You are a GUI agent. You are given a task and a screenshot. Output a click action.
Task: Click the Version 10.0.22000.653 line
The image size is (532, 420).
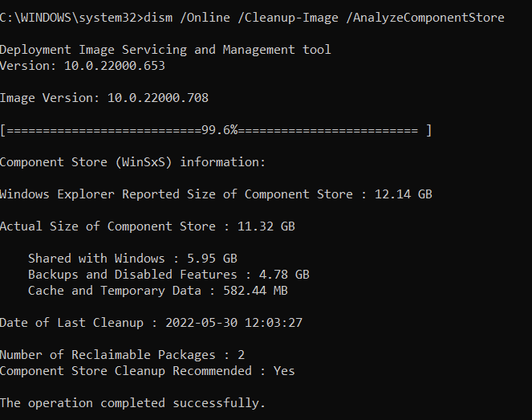(x=82, y=66)
